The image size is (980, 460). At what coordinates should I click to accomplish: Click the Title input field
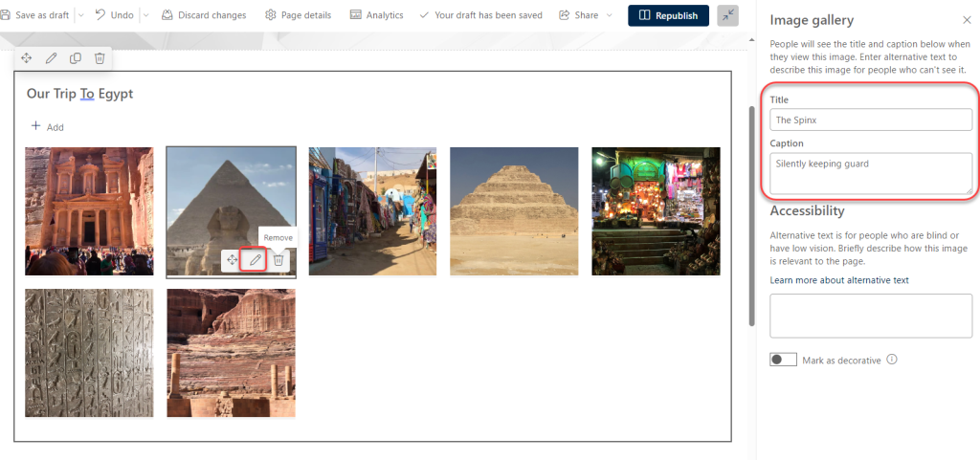871,120
